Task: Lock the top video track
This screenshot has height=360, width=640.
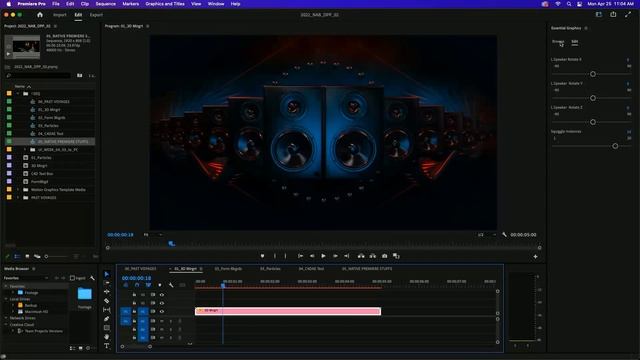Action: tap(134, 294)
